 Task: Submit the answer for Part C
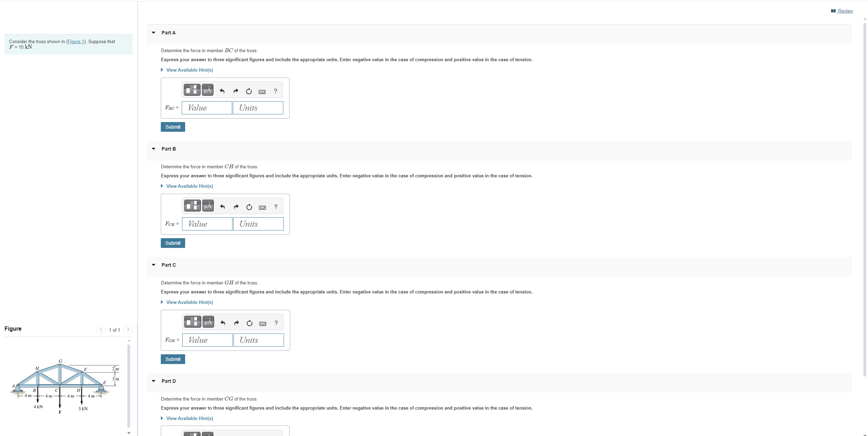click(x=173, y=359)
